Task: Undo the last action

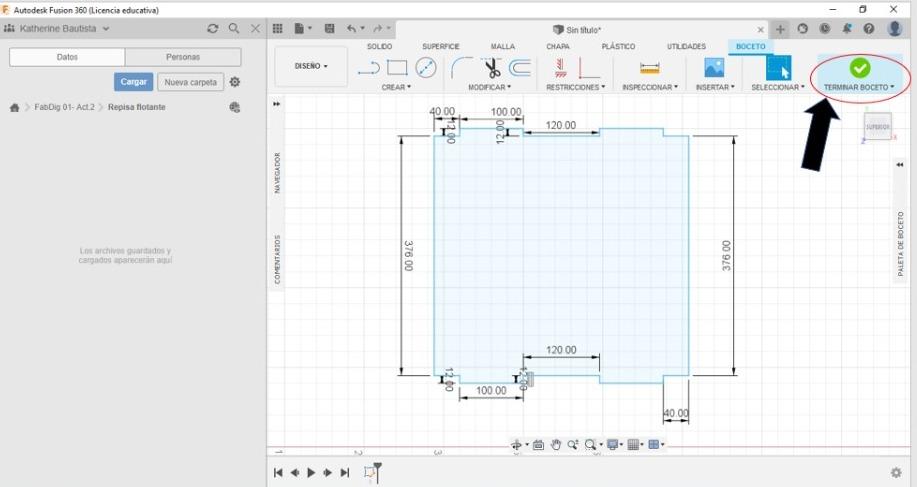Action: pyautogui.click(x=351, y=28)
